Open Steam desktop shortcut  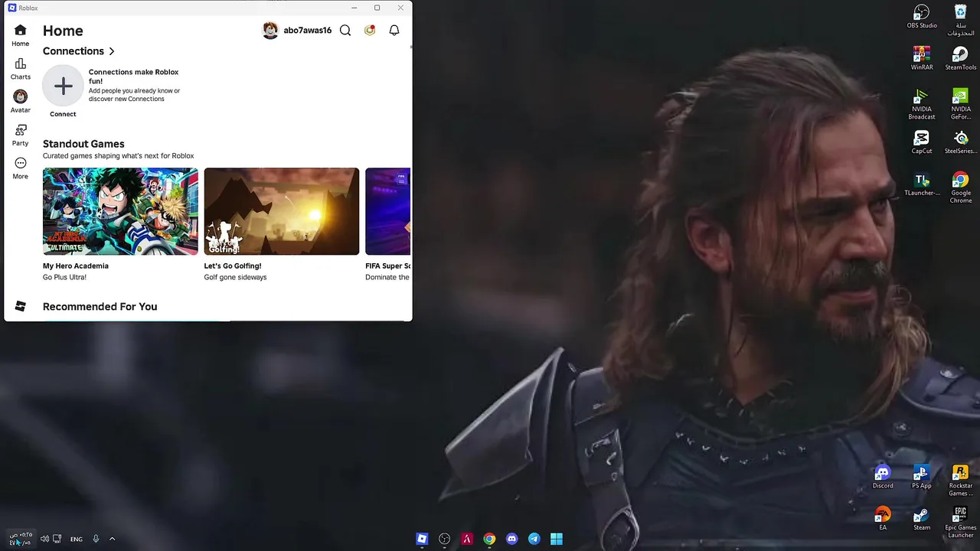pos(922,518)
